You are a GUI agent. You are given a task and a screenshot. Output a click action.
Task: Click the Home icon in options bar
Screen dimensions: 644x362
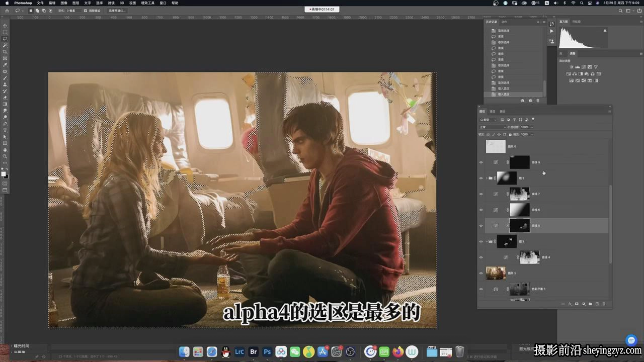(7, 11)
